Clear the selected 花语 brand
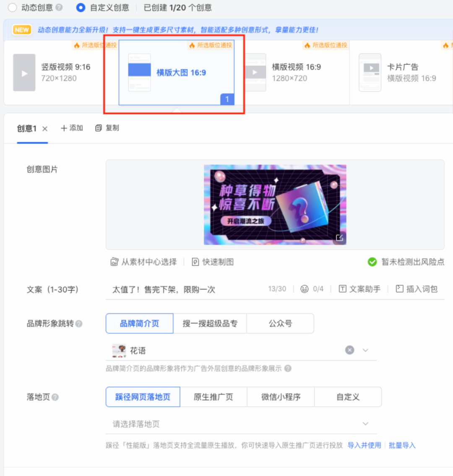453x476 pixels. 350,350
